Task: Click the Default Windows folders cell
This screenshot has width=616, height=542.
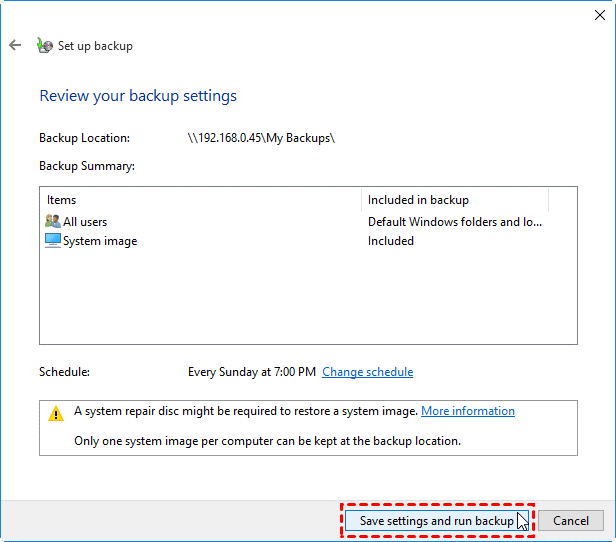Action: click(x=455, y=222)
